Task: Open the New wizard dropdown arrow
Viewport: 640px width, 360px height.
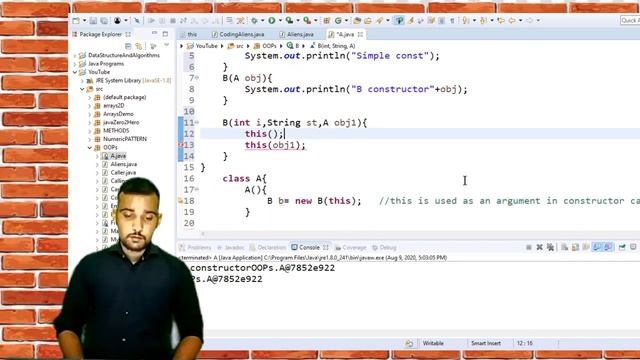Action: click(84, 20)
